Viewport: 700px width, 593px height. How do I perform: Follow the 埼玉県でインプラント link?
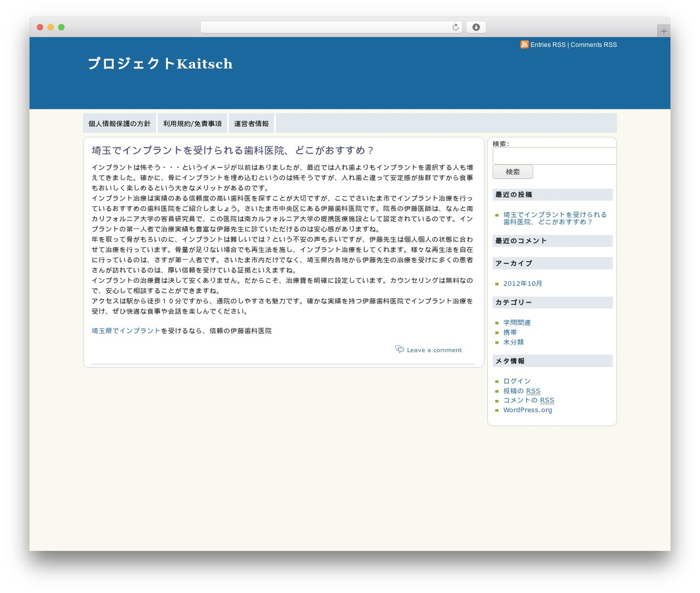(x=126, y=331)
